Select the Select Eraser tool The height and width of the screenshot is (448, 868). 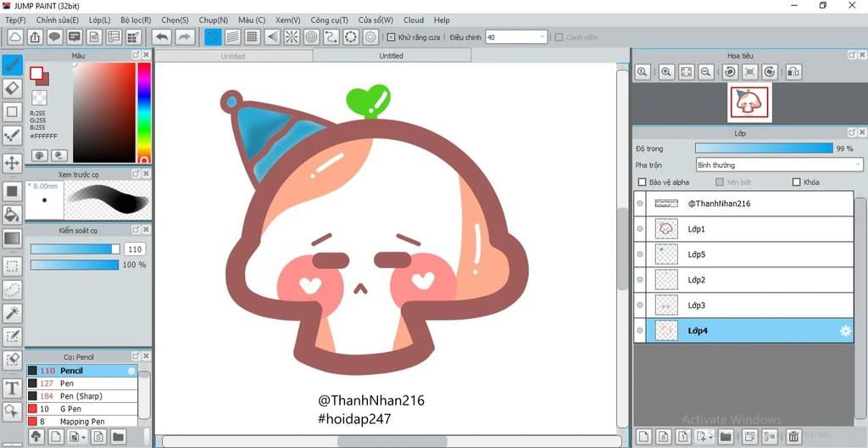pyautogui.click(x=12, y=360)
